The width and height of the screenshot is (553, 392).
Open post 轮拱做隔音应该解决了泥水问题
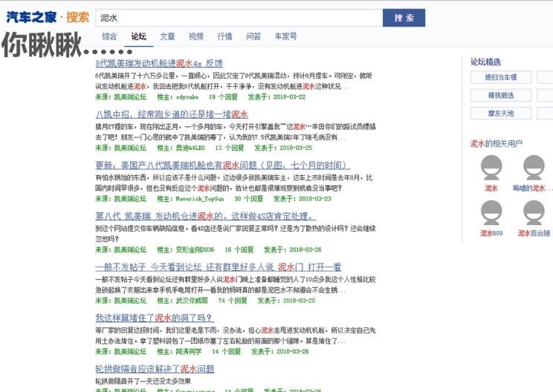click(155, 369)
